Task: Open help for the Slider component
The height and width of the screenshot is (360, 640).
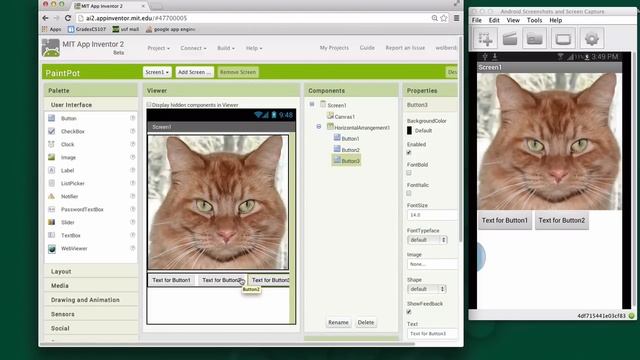Action: (133, 222)
